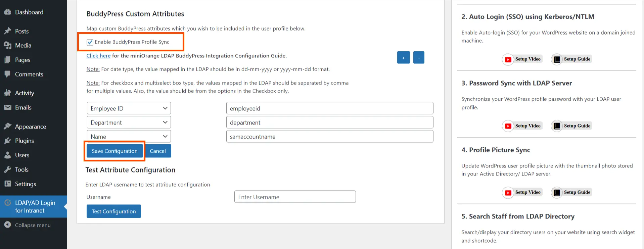Click the Enter Username input field
The image size is (644, 249).
(x=295, y=197)
